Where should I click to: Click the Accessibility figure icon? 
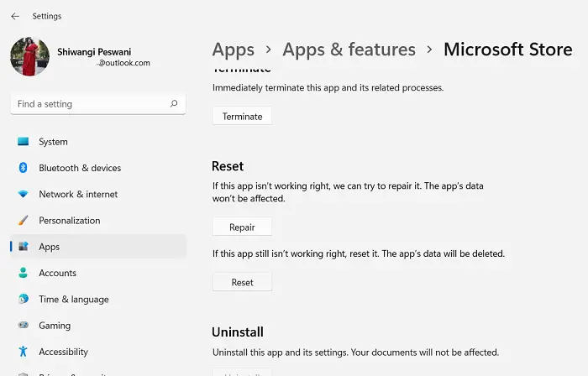23,352
